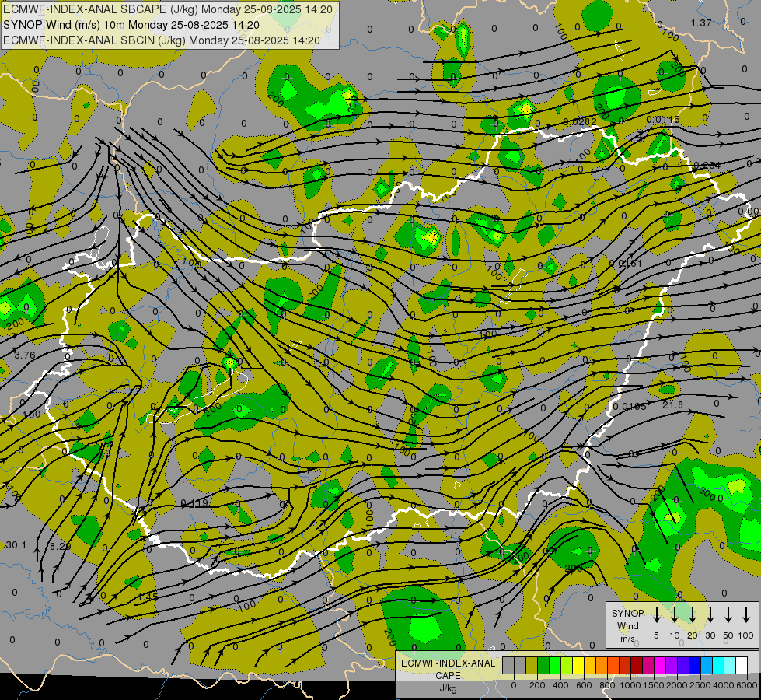Screen dimensions: 761x700
Task: Pick the olive swatch in CAPE legend
Action: [532, 666]
